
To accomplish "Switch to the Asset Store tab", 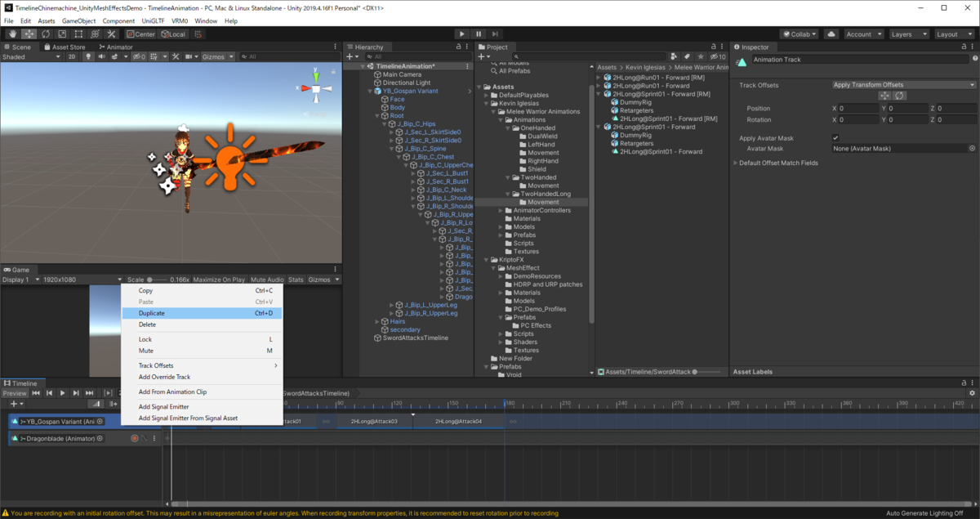I will [x=65, y=47].
